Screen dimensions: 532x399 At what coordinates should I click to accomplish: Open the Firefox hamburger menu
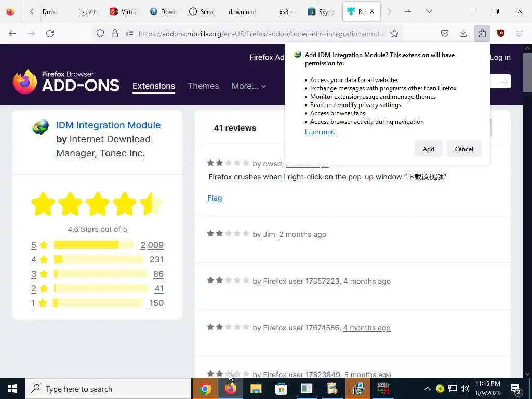coord(520,33)
